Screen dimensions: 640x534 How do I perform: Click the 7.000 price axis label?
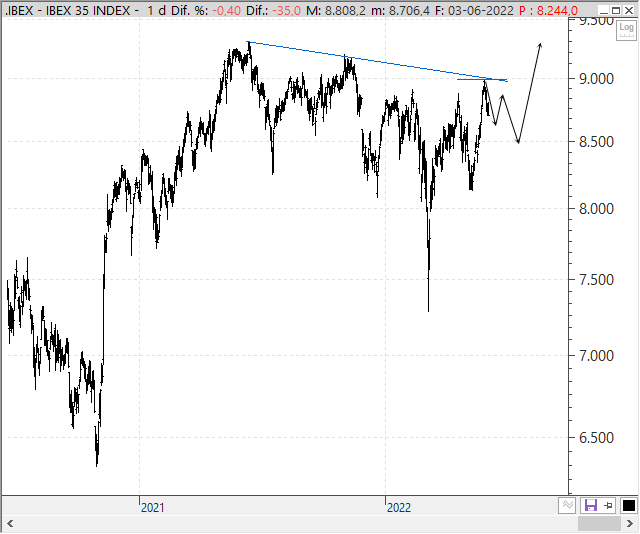point(596,356)
